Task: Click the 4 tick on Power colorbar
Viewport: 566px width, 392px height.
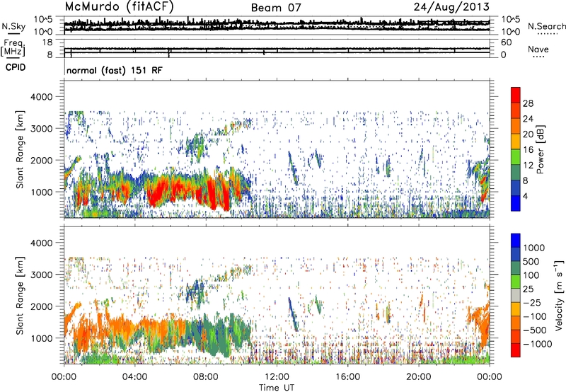Action: [x=525, y=196]
